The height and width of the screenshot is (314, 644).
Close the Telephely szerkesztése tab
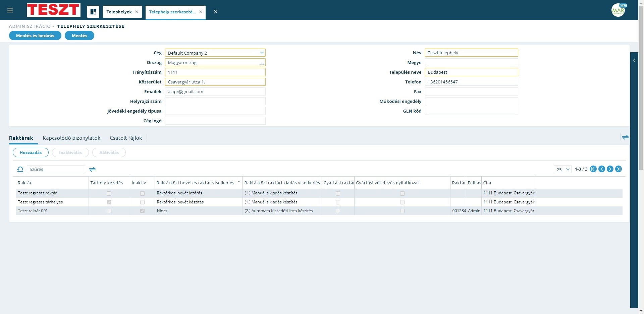(x=201, y=12)
